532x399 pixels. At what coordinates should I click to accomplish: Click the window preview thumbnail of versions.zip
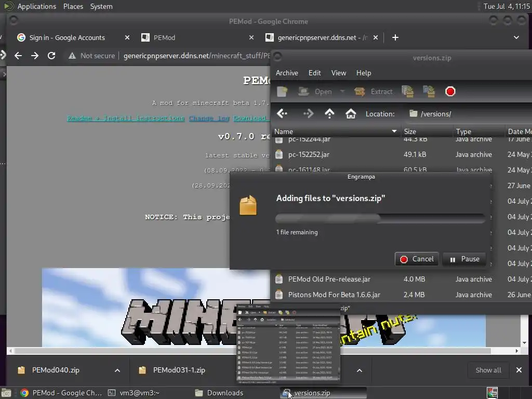(288, 344)
